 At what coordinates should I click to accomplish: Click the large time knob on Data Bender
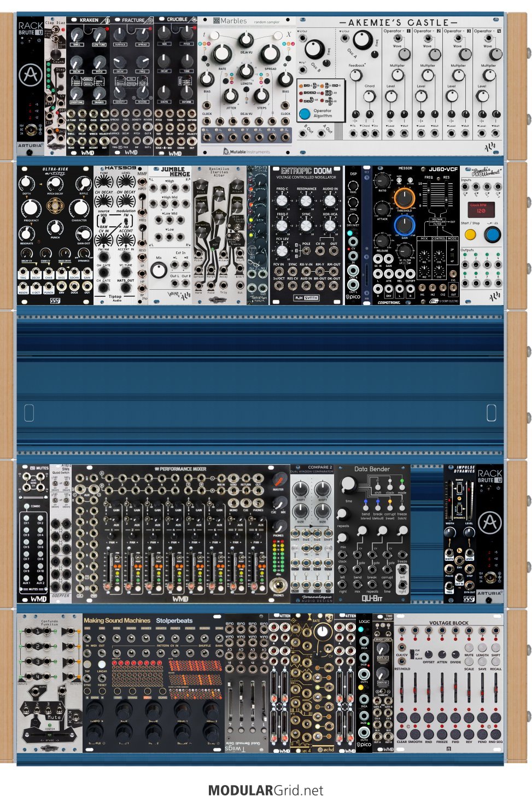(x=348, y=485)
